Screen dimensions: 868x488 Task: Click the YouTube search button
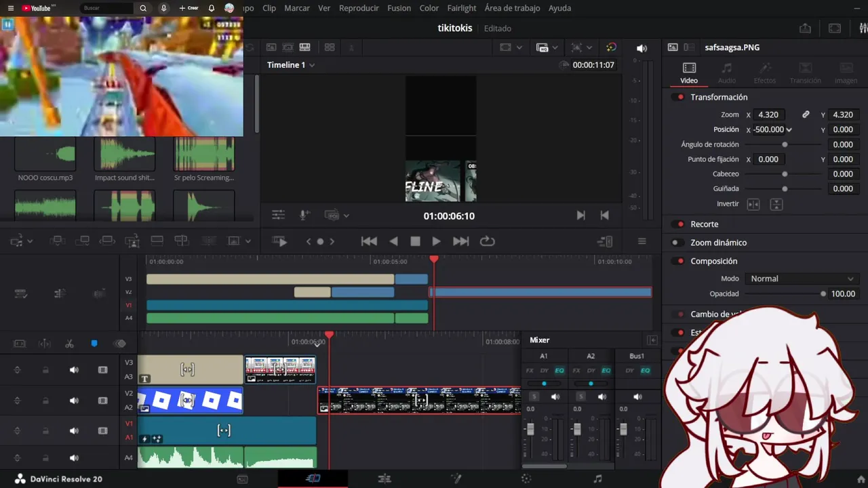(143, 8)
